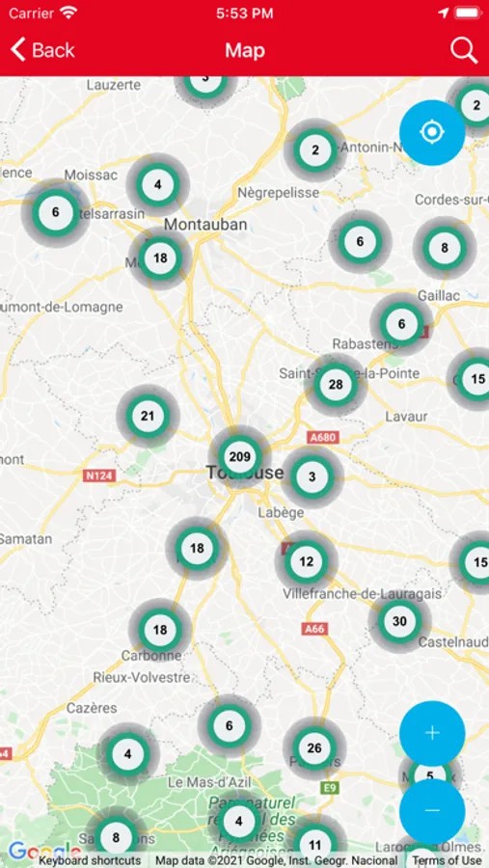489x868 pixels.
Task: Tap the 6 cluster near Rabastens
Action: [x=401, y=324]
